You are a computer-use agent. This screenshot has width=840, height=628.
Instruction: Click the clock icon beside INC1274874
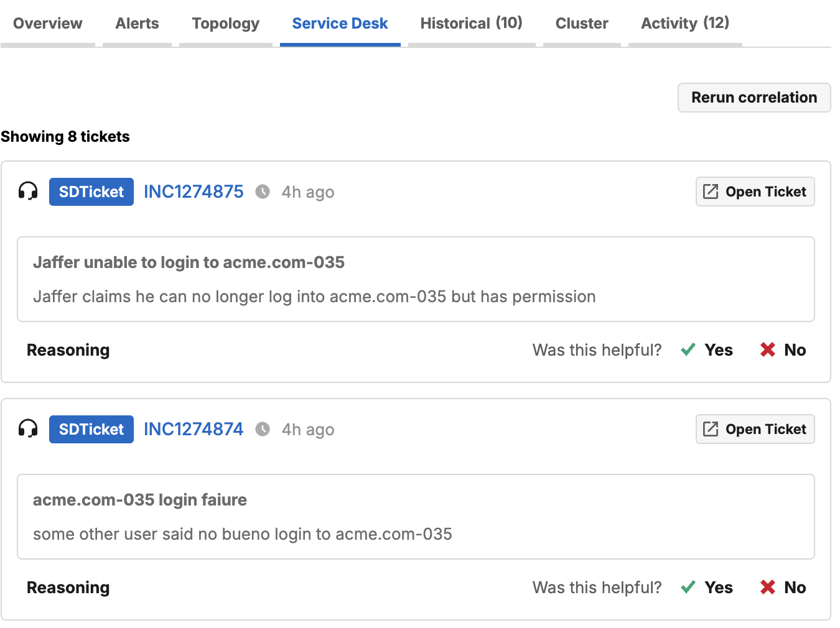tap(263, 429)
